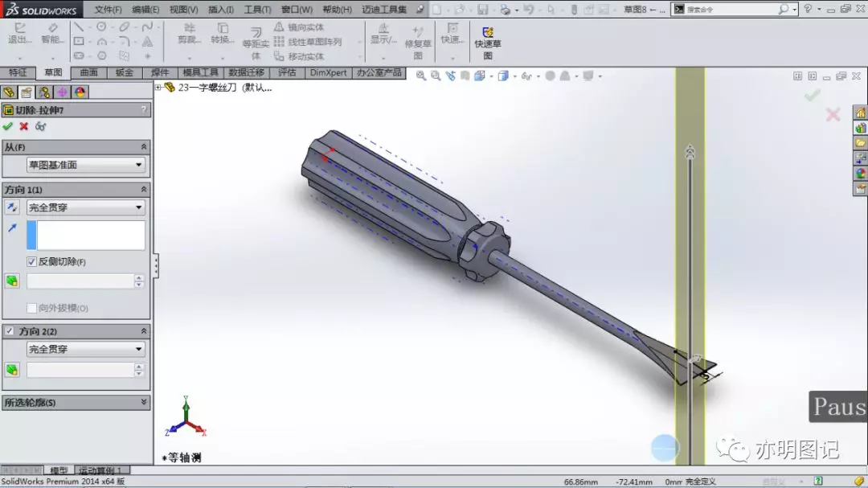Switch to the 特征 tab
Viewport: 868px width, 488px height.
18,72
